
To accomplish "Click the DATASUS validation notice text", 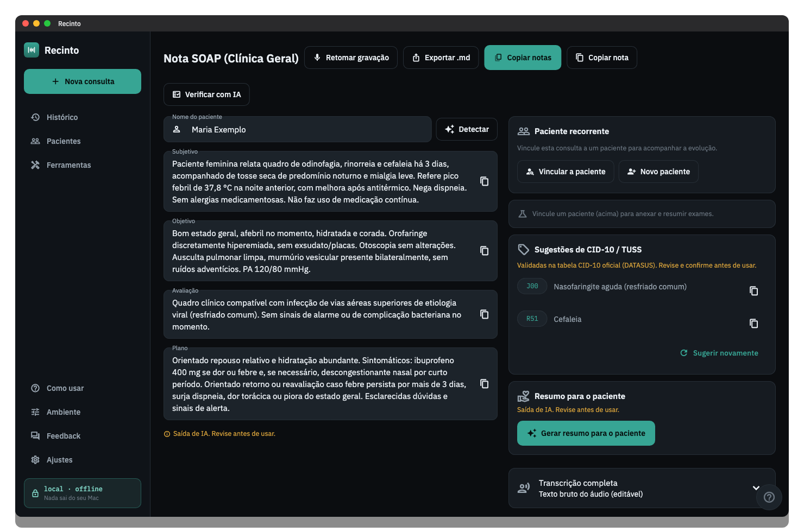I will point(637,265).
